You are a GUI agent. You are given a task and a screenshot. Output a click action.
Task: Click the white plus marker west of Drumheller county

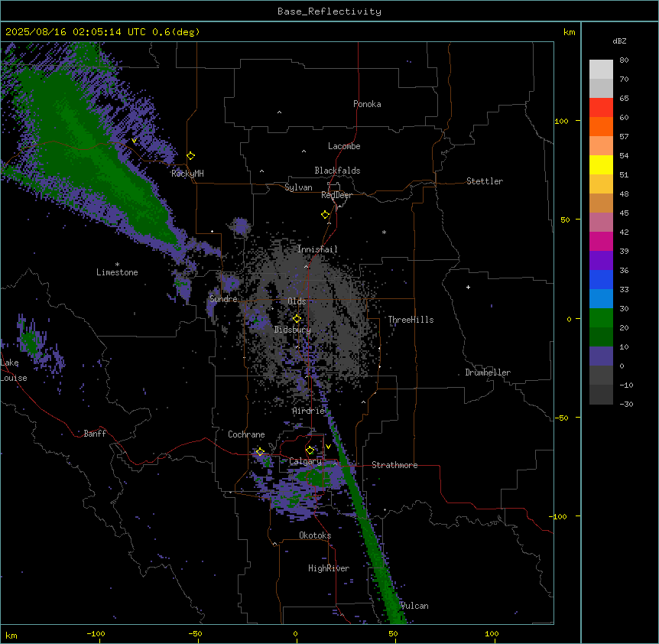point(468,287)
